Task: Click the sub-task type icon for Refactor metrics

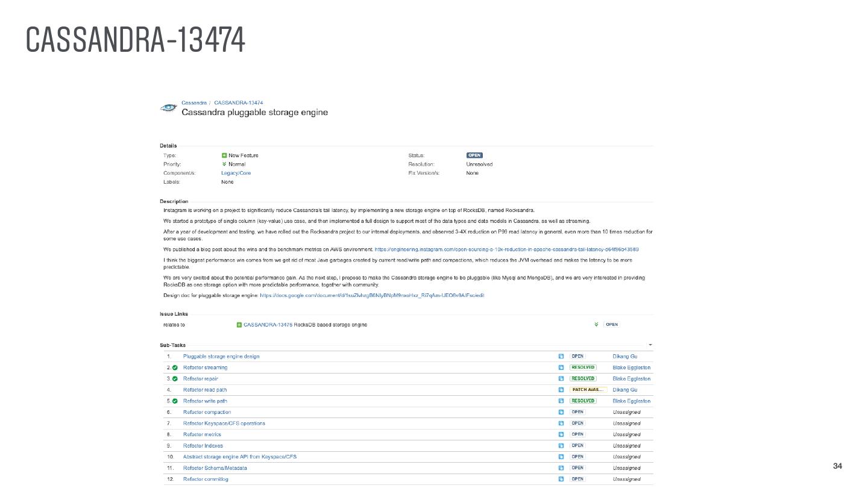Action: click(561, 434)
